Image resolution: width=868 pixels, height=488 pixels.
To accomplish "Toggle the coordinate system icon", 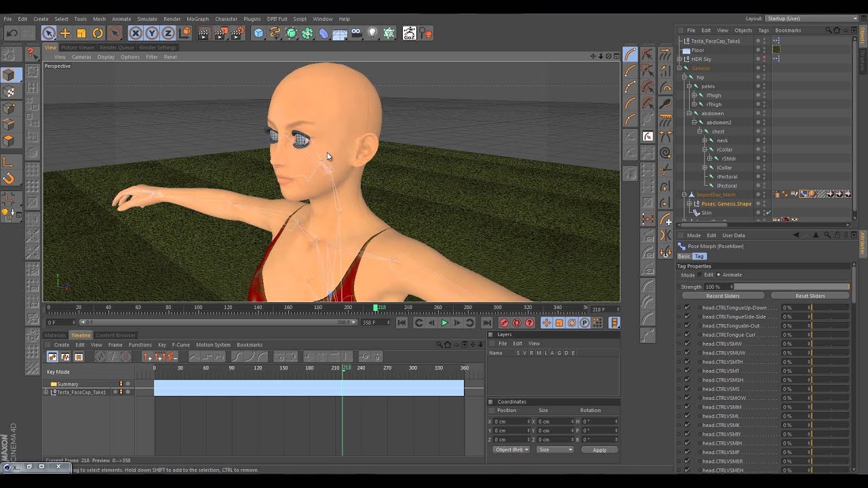I will [185, 33].
